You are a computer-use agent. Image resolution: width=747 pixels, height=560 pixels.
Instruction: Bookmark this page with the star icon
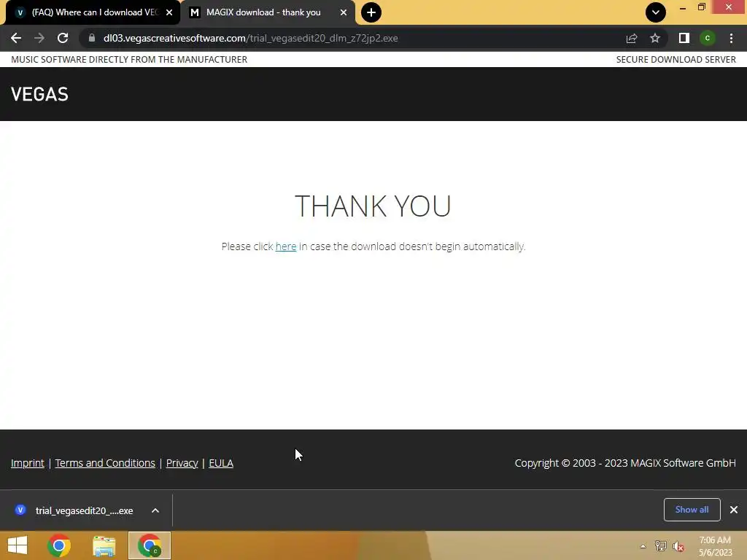click(655, 38)
